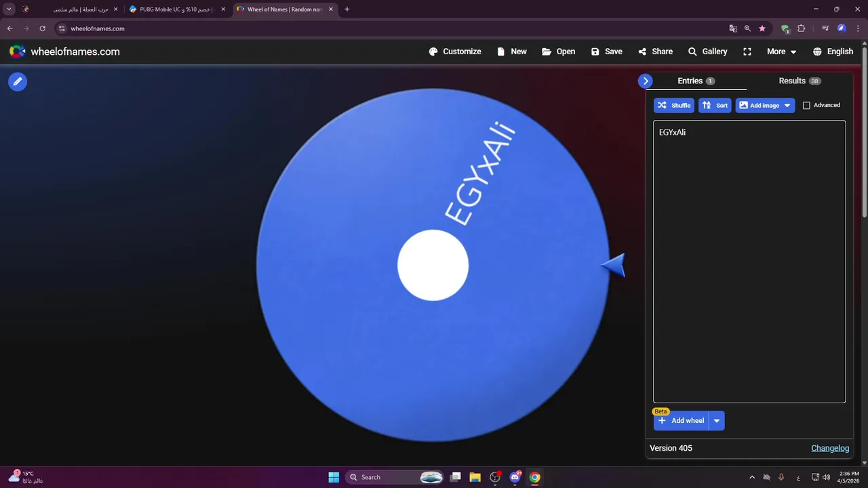Share this wheel
Viewport: 868px width, 488px height.
click(x=655, y=52)
